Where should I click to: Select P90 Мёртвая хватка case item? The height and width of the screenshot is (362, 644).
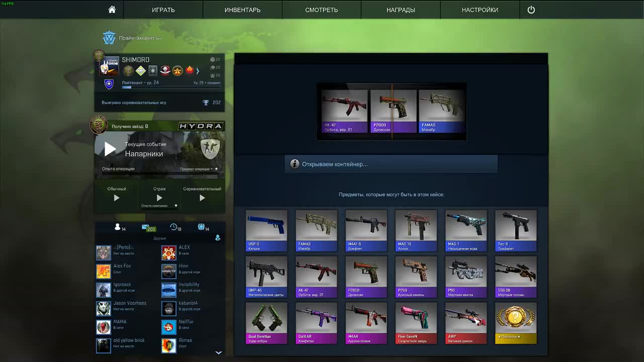466,277
